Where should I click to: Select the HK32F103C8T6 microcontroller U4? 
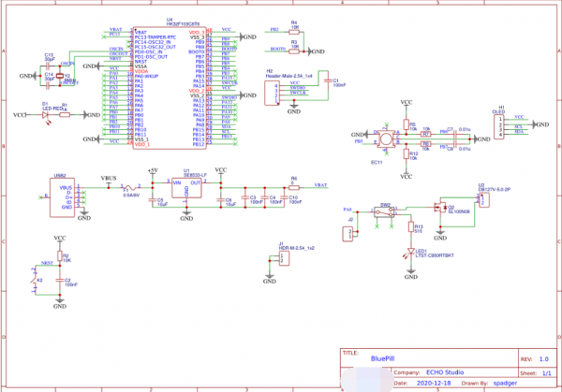(x=170, y=86)
